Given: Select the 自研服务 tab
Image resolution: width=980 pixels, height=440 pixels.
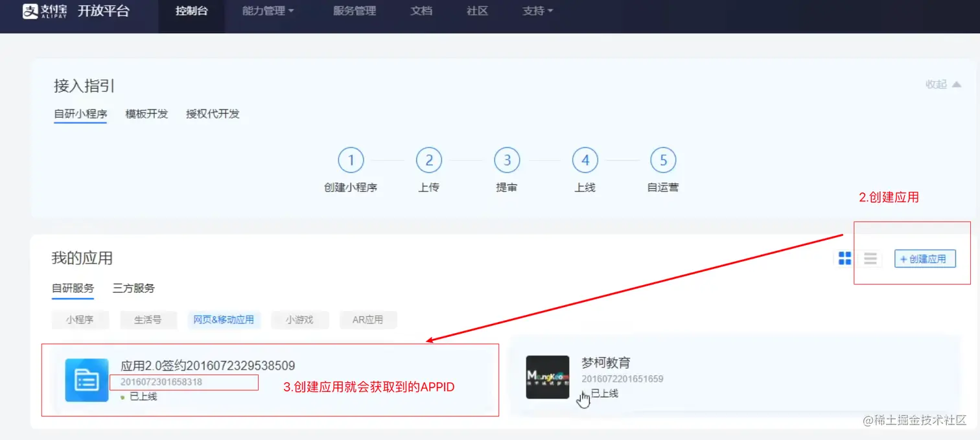Looking at the screenshot, I should click(x=73, y=288).
